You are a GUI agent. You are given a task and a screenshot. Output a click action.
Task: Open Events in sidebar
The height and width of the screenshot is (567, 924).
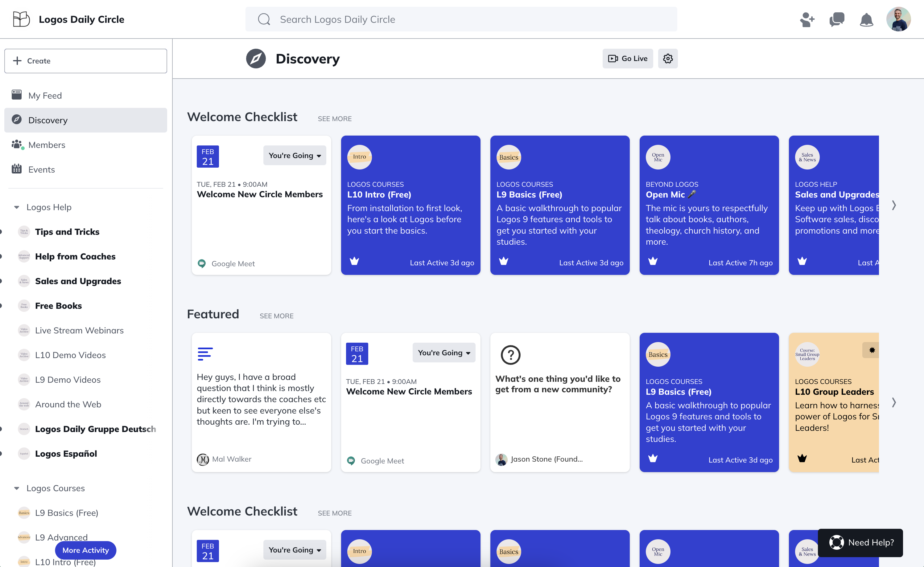(x=85, y=169)
